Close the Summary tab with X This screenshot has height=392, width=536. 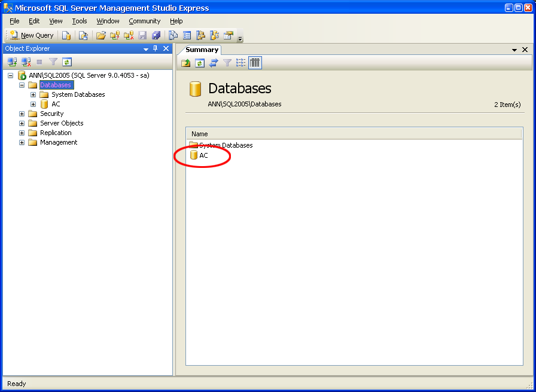525,50
